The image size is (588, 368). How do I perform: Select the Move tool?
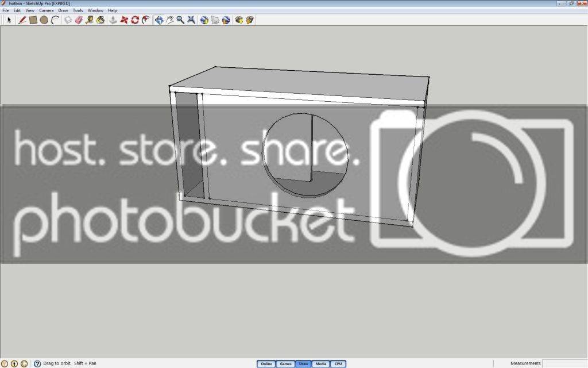pyautogui.click(x=124, y=20)
